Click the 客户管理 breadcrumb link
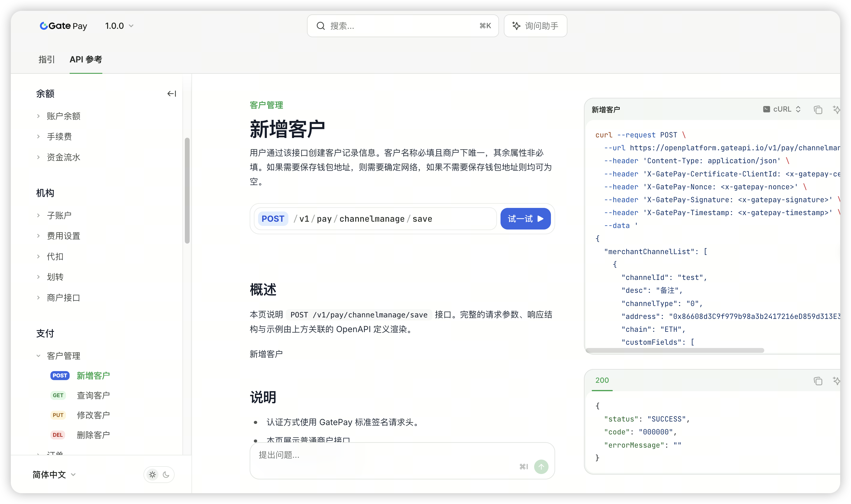851x504 pixels. pyautogui.click(x=266, y=105)
